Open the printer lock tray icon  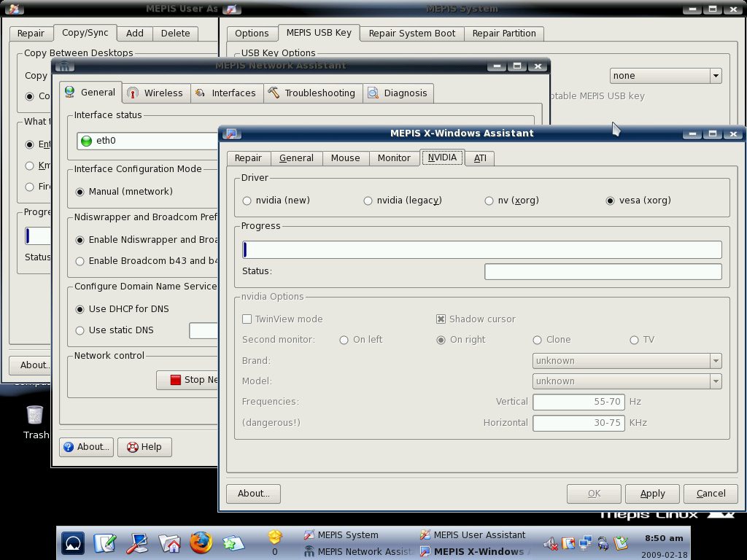point(603,543)
